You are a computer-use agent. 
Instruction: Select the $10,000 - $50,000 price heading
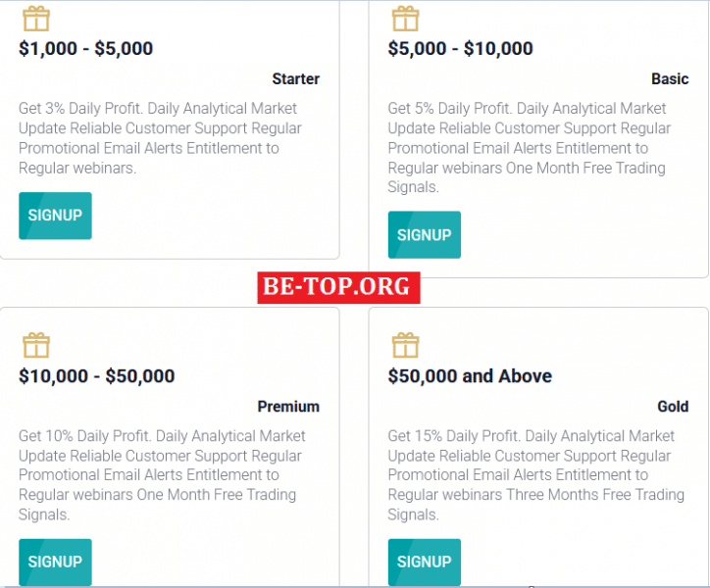[97, 376]
